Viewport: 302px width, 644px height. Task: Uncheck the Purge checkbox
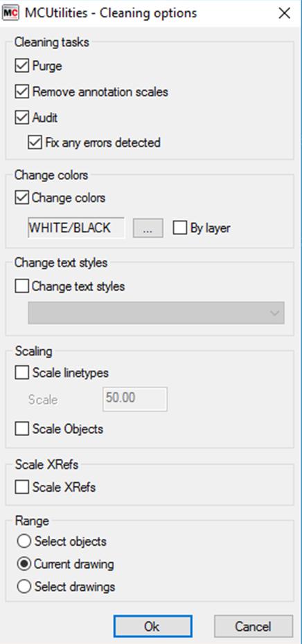coord(21,66)
